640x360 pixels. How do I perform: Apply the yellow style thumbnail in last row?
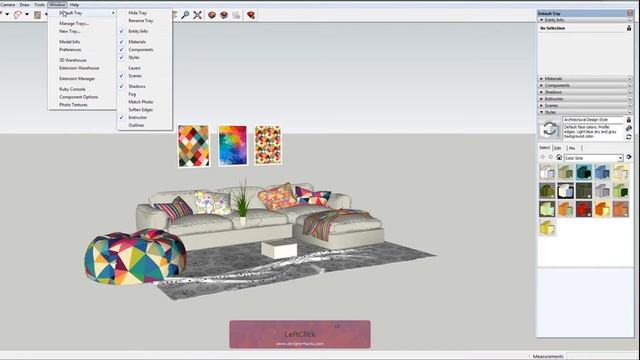tap(547, 227)
